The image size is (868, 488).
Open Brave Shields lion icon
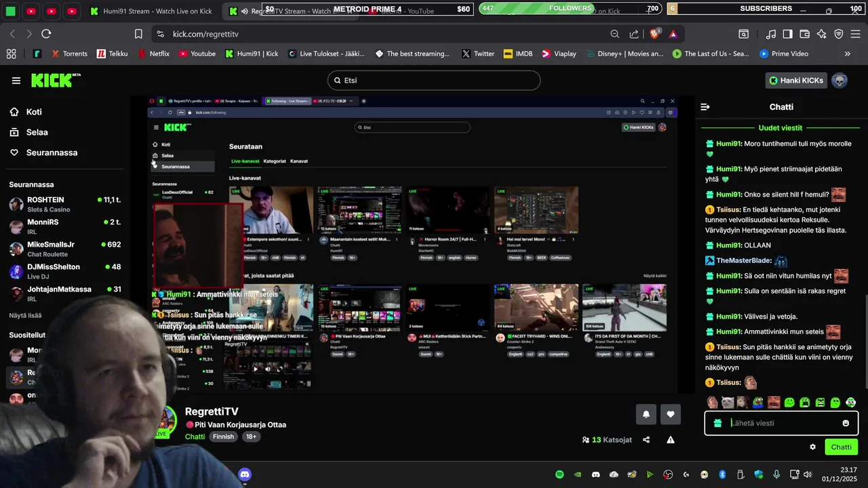655,34
